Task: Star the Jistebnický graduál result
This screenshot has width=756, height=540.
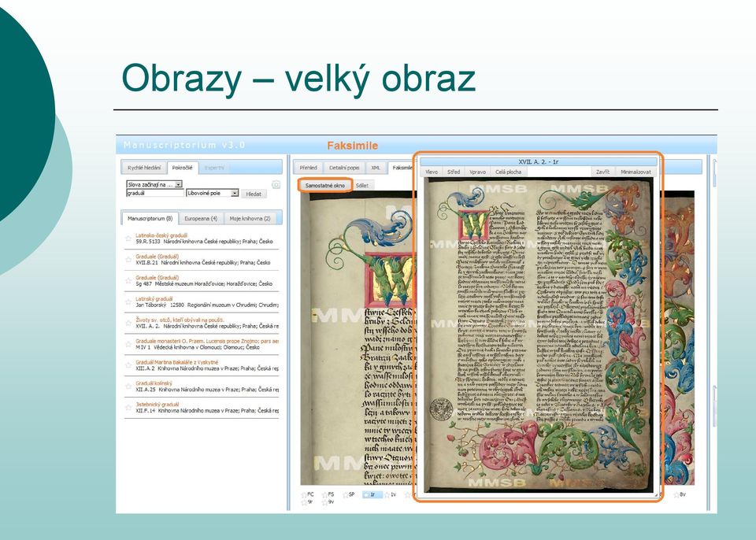Action: pos(128,408)
